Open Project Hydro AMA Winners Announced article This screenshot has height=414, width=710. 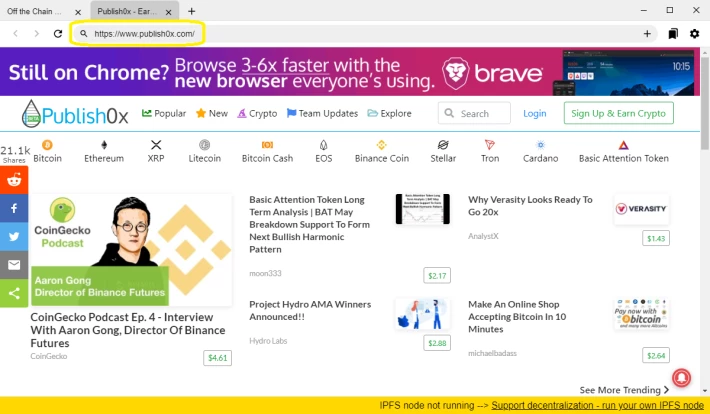pyautogui.click(x=310, y=310)
